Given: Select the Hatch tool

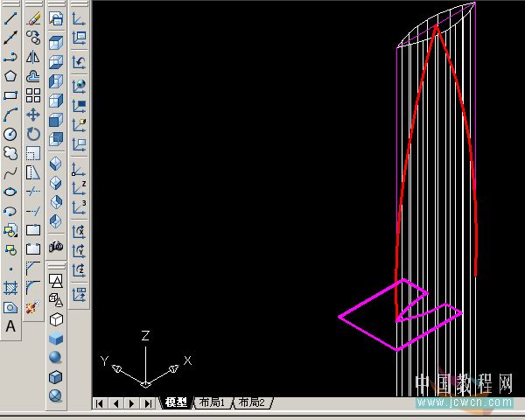Looking at the screenshot, I should point(10,288).
